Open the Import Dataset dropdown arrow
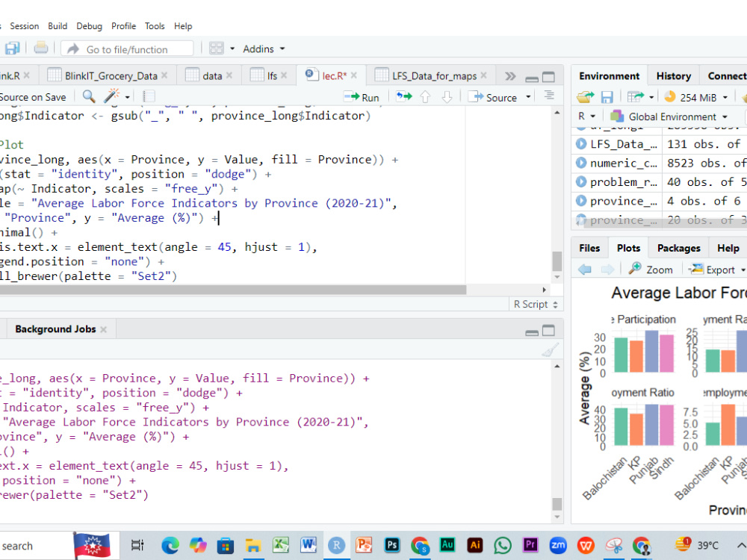The width and height of the screenshot is (747, 560). (x=651, y=97)
